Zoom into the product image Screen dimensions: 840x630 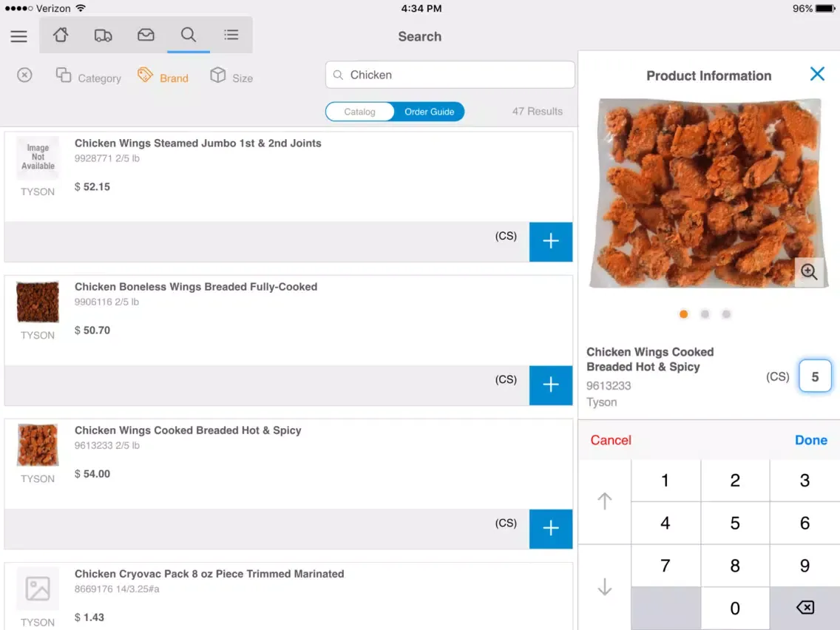809,271
